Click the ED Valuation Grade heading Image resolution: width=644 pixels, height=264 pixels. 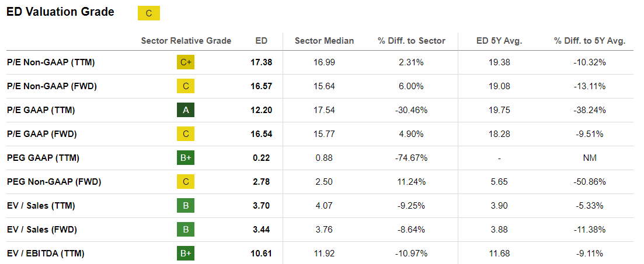[60, 12]
